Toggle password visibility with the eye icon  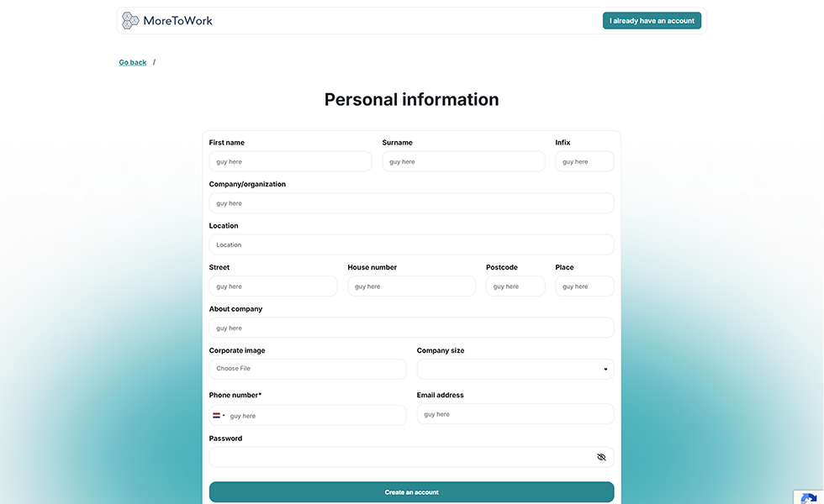601,456
